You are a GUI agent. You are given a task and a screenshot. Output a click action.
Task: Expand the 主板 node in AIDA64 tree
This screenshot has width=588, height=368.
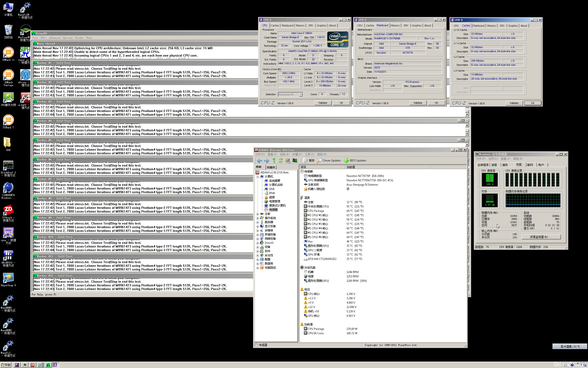(x=257, y=214)
